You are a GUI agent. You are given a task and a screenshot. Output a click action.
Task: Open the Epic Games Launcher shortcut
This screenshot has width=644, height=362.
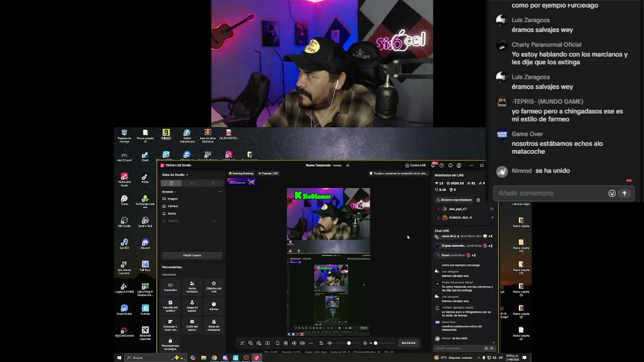click(124, 267)
